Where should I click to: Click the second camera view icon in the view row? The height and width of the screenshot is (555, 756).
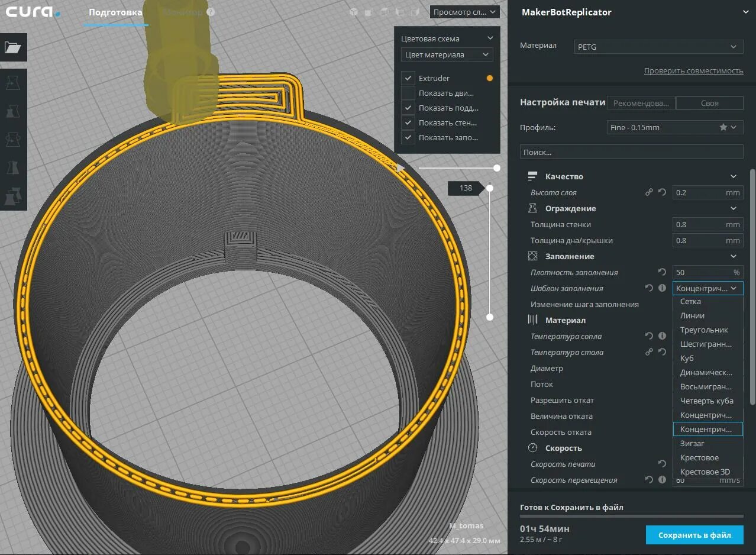tap(369, 12)
